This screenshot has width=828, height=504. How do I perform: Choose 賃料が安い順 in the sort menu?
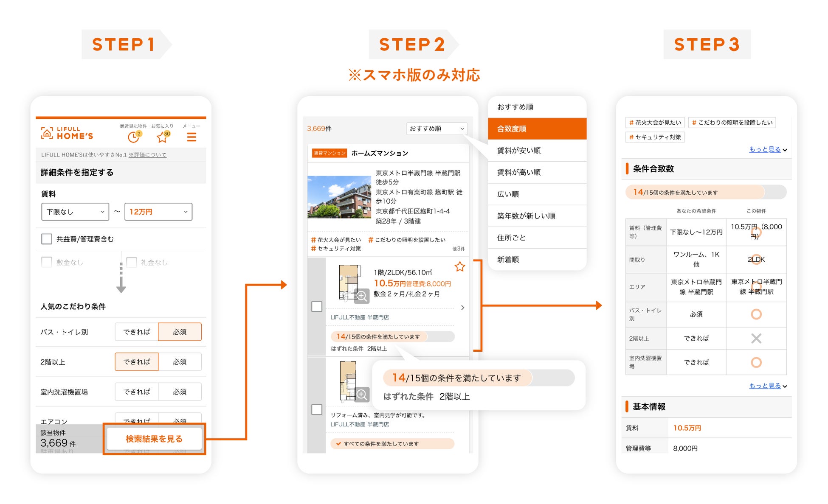click(x=537, y=151)
